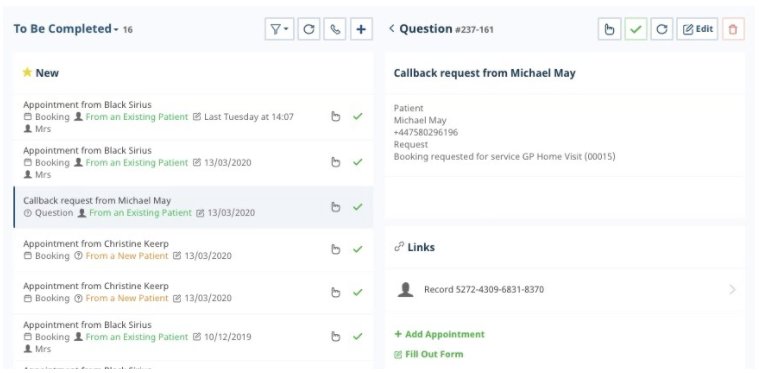
Task: Reload the question detail panel
Action: (x=662, y=30)
